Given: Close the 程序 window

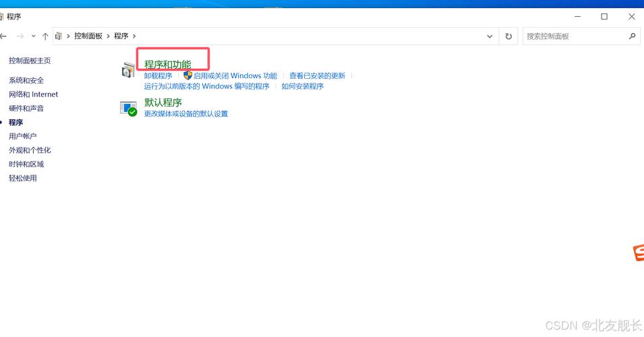Looking at the screenshot, I should [x=632, y=16].
